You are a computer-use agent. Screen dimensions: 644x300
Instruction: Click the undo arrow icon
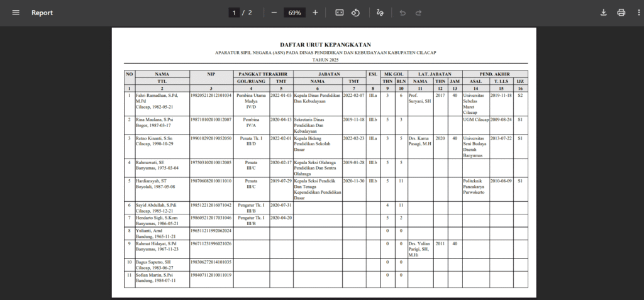pyautogui.click(x=402, y=13)
